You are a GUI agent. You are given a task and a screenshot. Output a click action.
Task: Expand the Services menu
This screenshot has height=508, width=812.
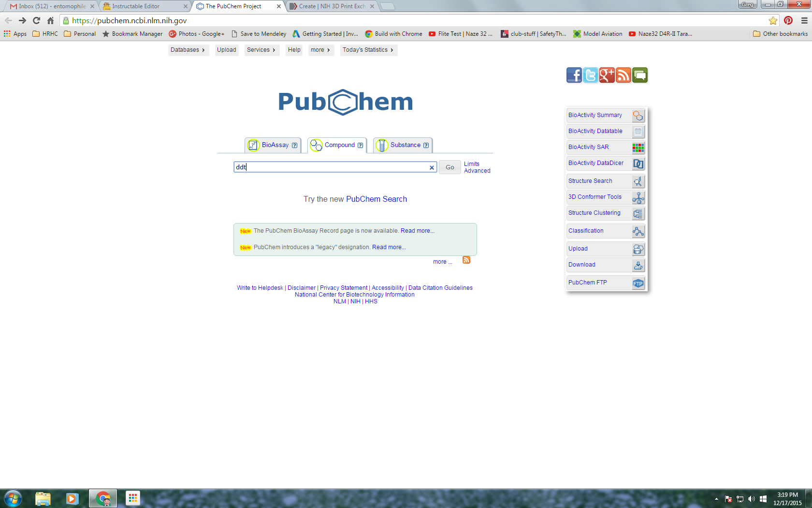[261, 50]
